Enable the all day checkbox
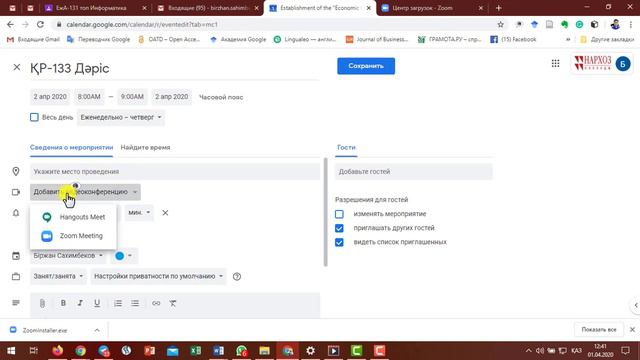Screen dimensions: 640x360 point(34,118)
